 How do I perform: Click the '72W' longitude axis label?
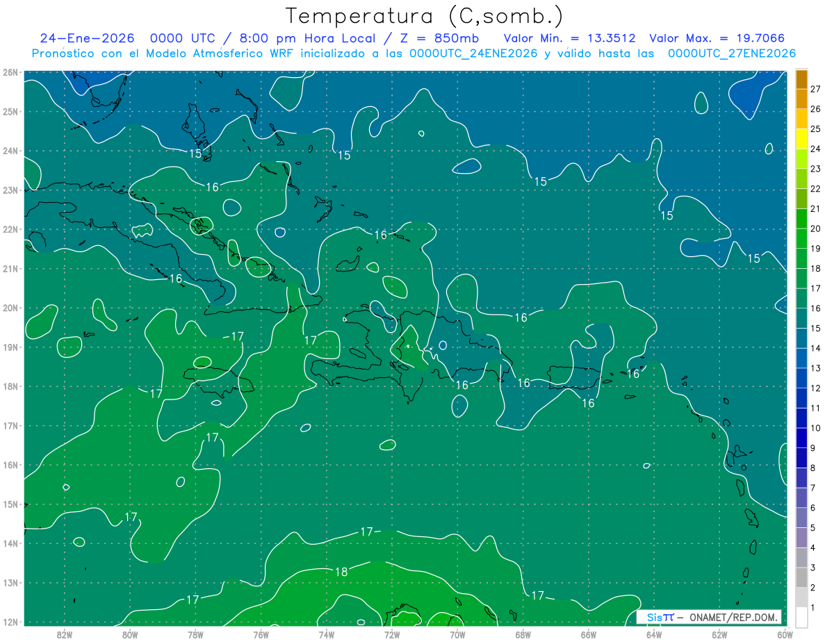[x=392, y=634]
